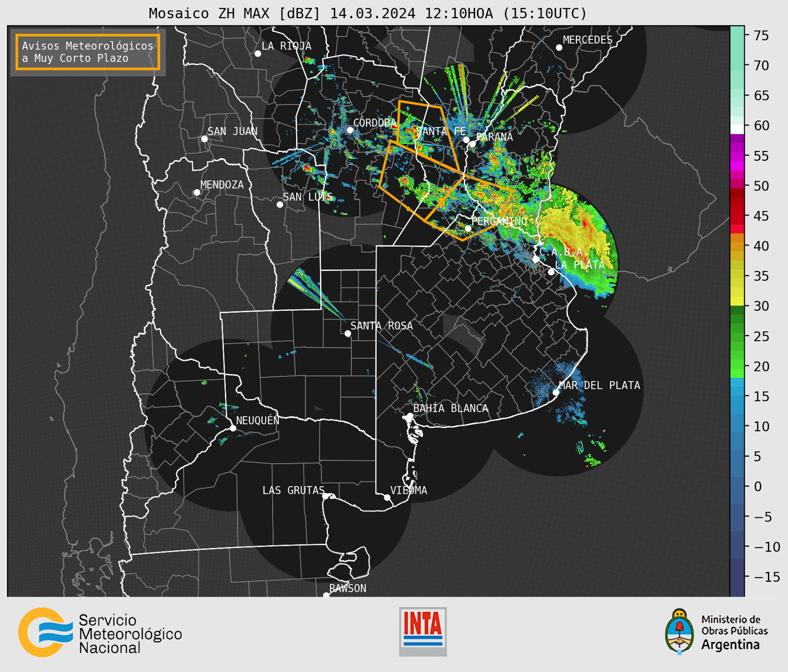Click the Pergamino city marker dot
The image size is (788, 672).
[x=469, y=229]
